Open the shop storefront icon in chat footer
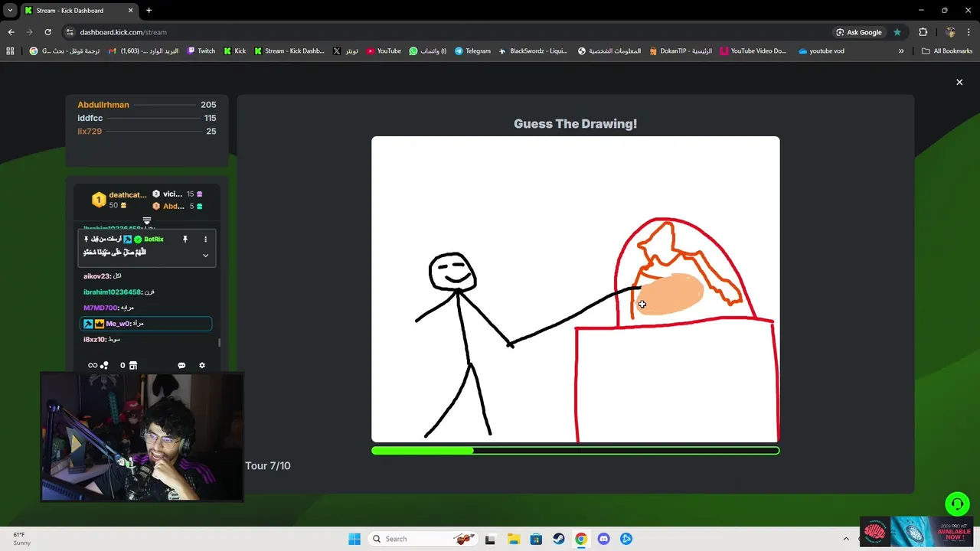The image size is (980, 551). pos(133,366)
